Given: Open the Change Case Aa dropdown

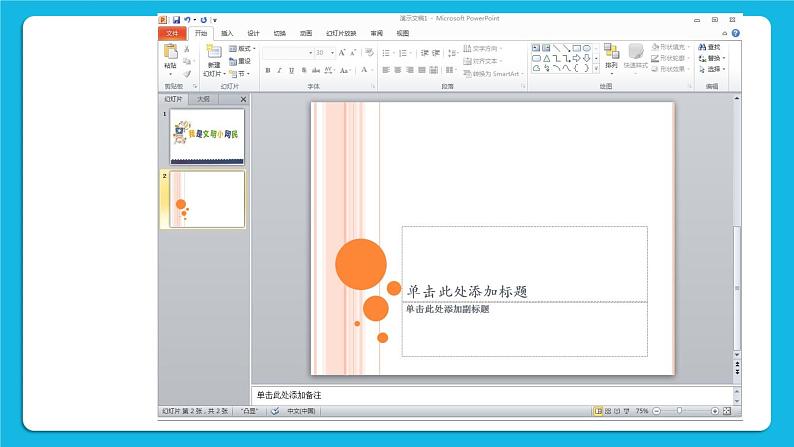Looking at the screenshot, I should click(345, 70).
